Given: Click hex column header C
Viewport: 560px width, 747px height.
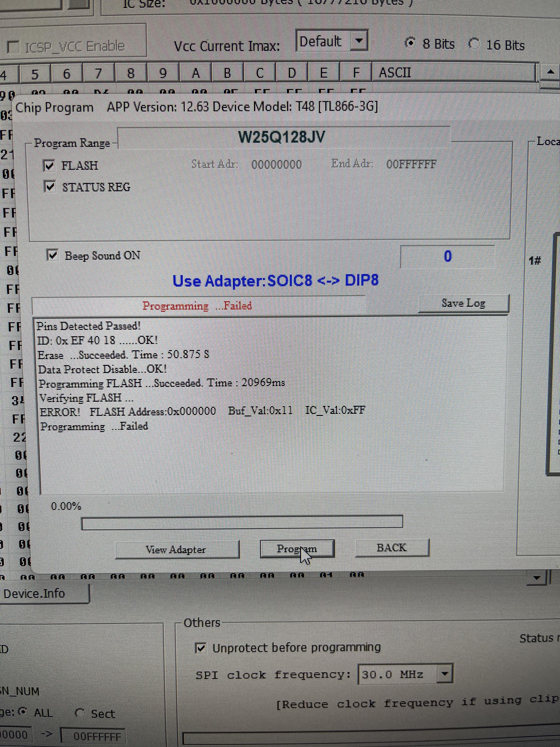Looking at the screenshot, I should (260, 73).
